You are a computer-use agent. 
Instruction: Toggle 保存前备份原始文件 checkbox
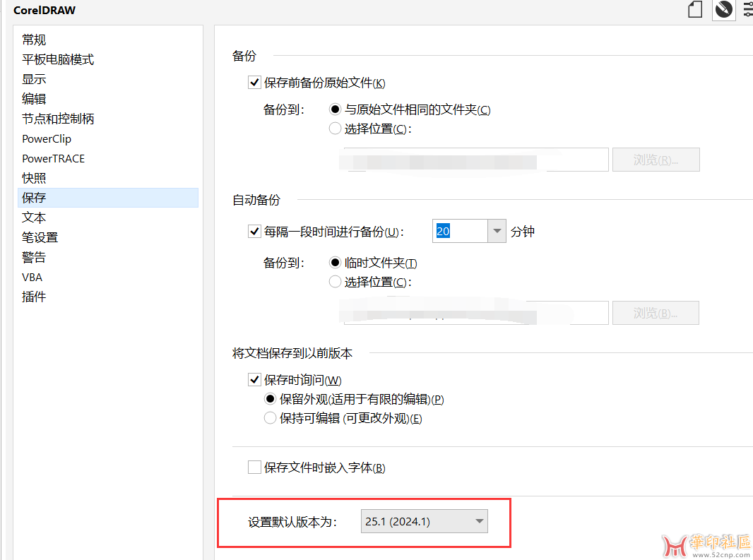254,83
